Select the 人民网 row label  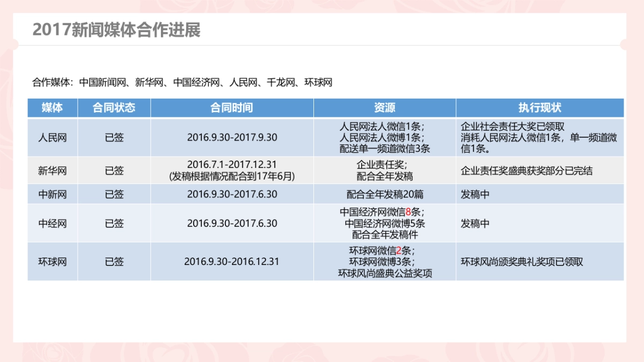53,137
